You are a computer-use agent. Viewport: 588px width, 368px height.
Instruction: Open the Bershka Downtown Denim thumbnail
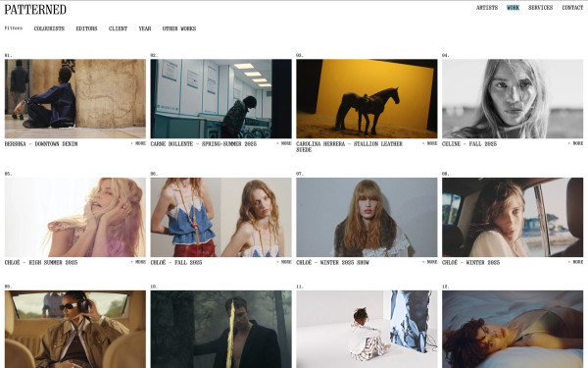coord(75,99)
